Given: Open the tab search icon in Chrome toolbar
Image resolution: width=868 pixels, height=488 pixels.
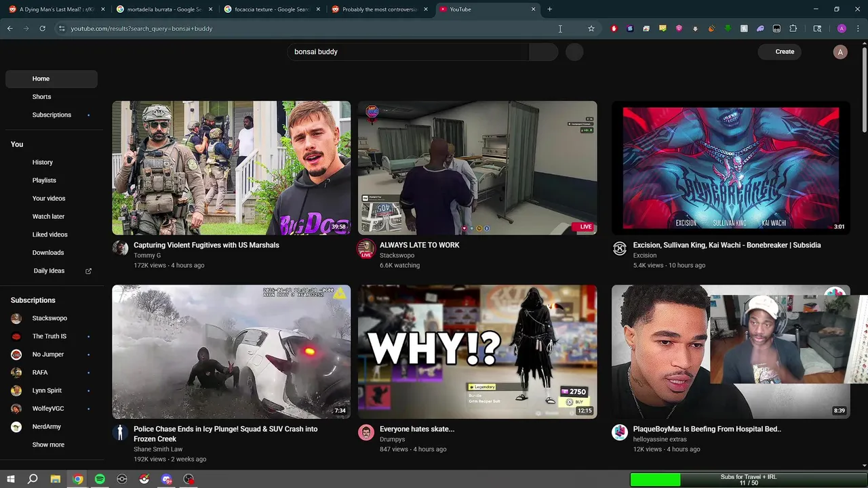Looking at the screenshot, I should [817, 28].
